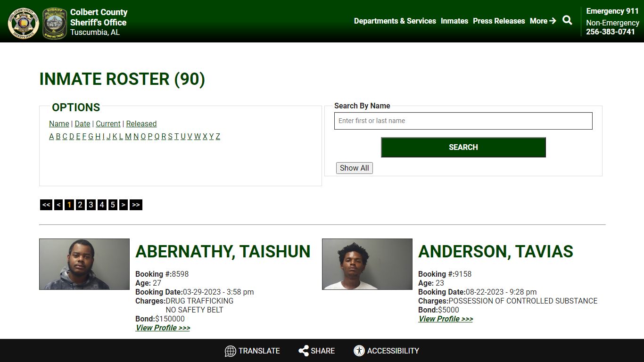Open Departments & Services menu
644x362 pixels.
395,21
